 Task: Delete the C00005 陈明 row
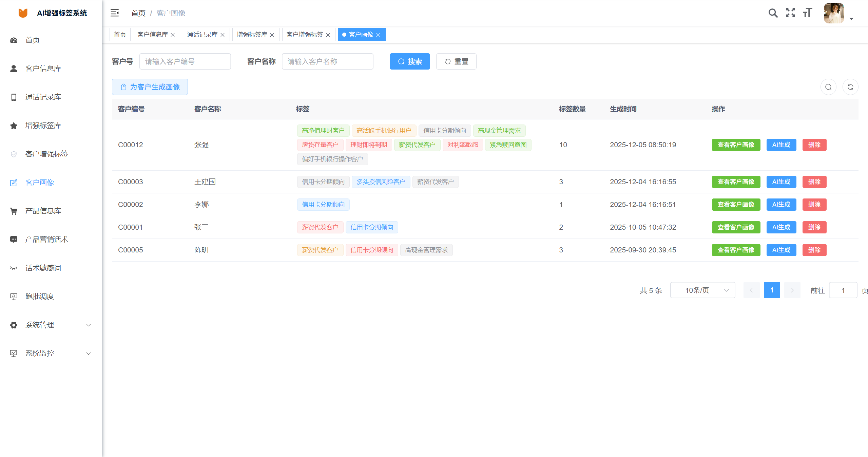click(814, 250)
